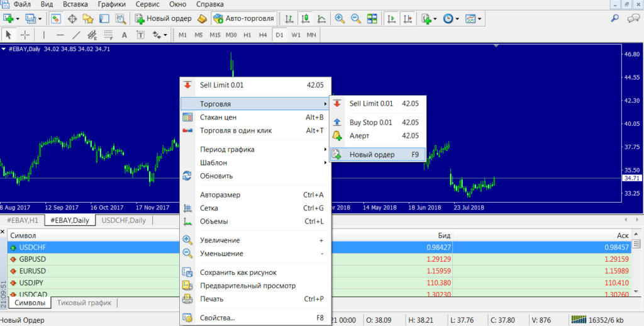Click Сохранить как рисунок in context menu

pos(238,273)
